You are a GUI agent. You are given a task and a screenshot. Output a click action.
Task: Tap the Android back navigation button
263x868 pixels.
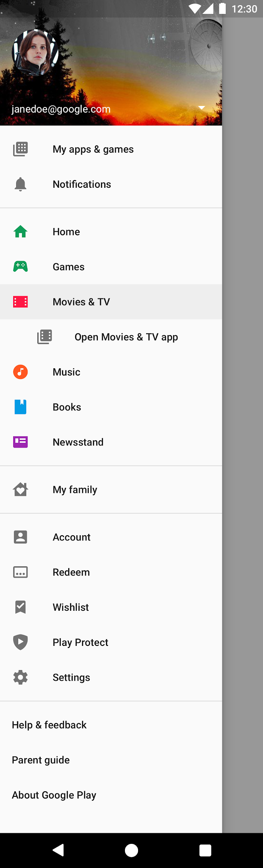(x=58, y=850)
